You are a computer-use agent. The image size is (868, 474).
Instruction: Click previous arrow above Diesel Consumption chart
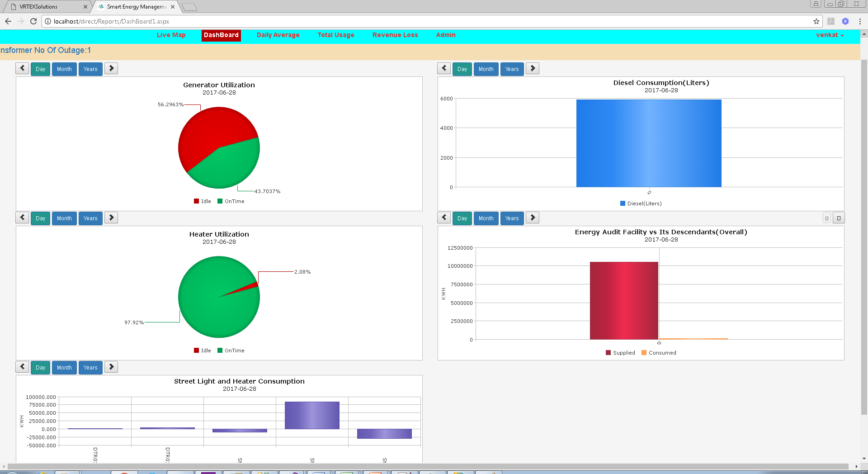[444, 68]
